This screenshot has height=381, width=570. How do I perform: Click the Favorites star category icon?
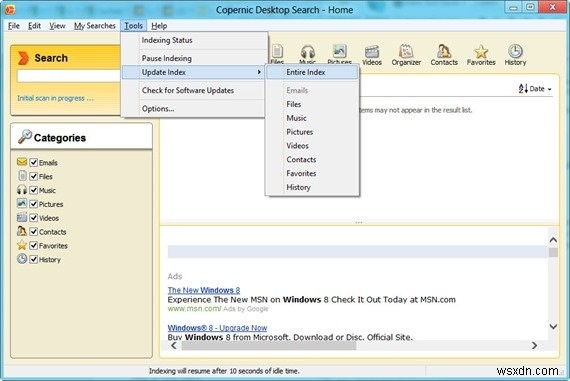coord(22,245)
